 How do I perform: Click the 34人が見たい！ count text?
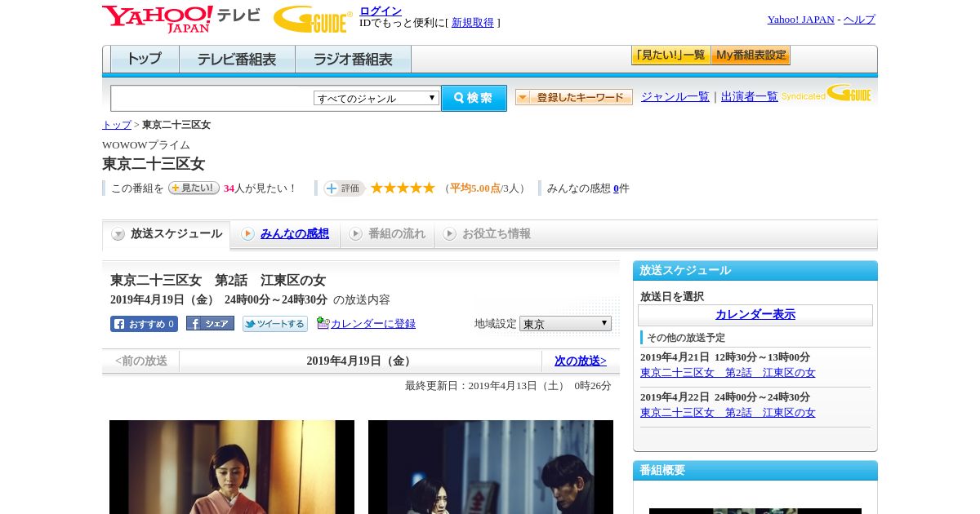[261, 188]
